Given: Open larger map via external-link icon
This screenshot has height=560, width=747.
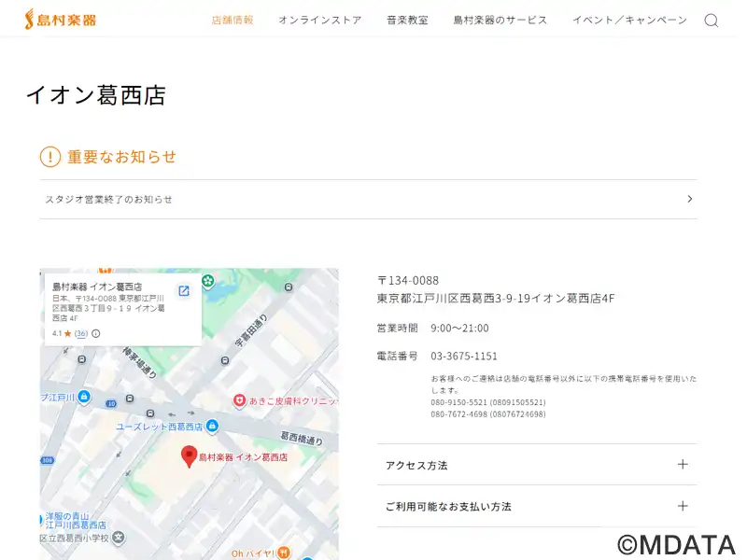Looking at the screenshot, I should pos(184,290).
